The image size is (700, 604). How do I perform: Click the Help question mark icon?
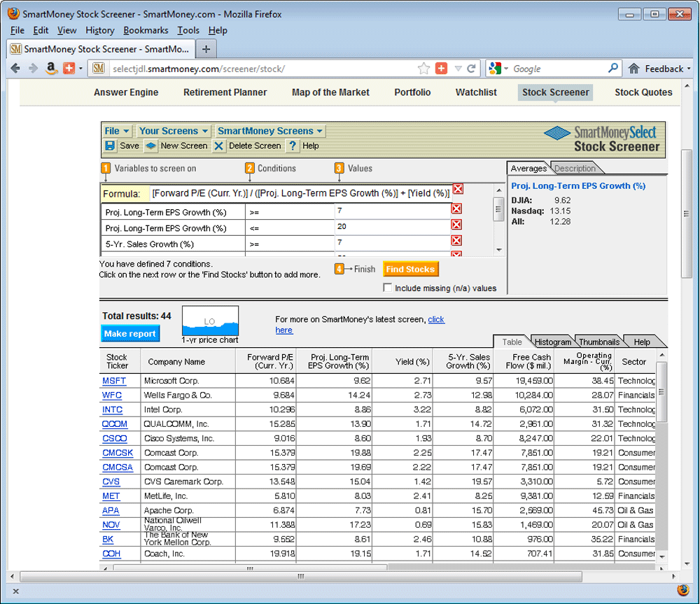(293, 146)
